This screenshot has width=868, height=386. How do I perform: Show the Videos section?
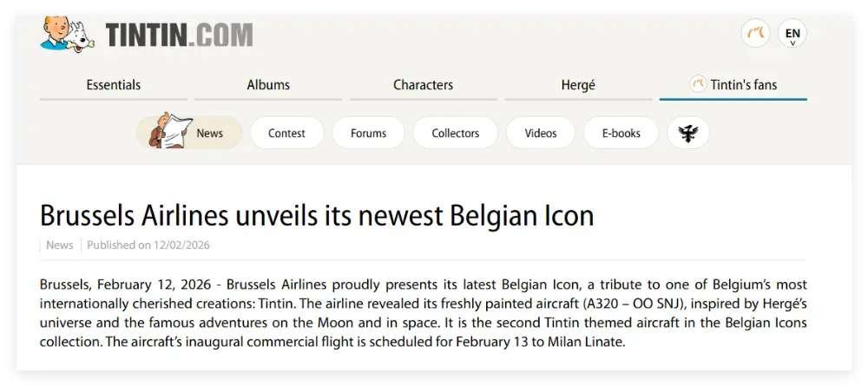pyautogui.click(x=541, y=133)
